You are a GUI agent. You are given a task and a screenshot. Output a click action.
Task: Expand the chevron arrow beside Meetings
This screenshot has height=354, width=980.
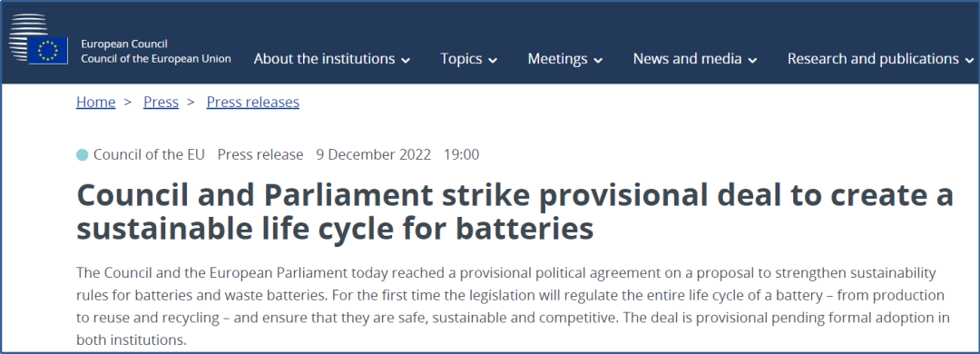598,61
